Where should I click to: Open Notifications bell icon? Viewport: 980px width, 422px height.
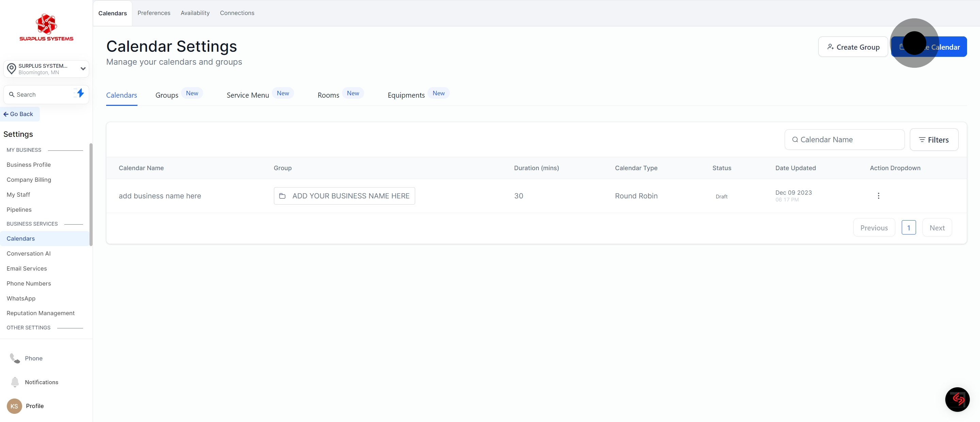15,382
